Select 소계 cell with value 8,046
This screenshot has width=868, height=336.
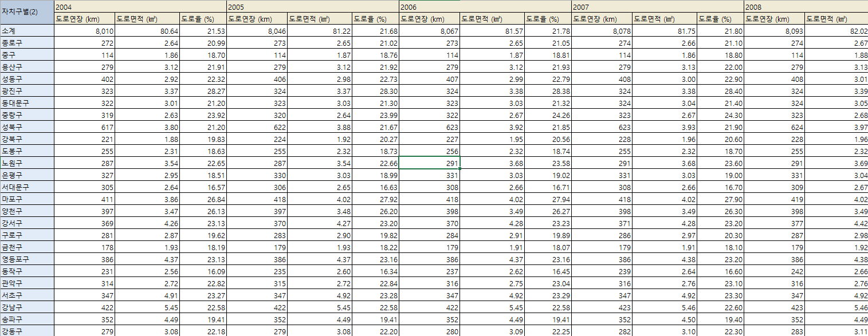[x=257, y=31]
